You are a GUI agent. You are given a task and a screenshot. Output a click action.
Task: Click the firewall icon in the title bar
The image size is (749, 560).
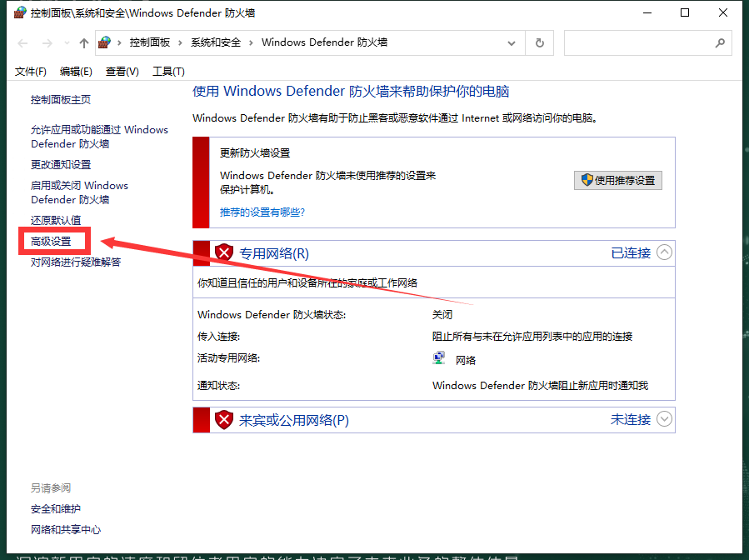point(20,12)
